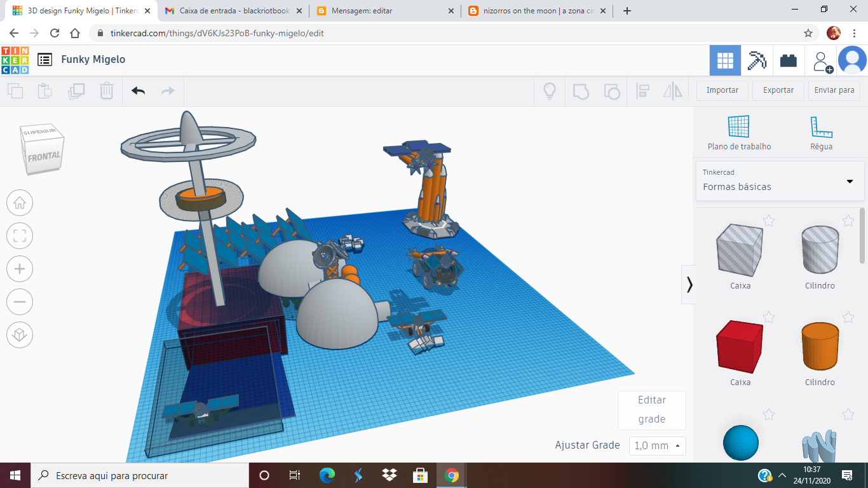
Task: Select the Plano de trabalho tool
Action: pyautogui.click(x=739, y=133)
